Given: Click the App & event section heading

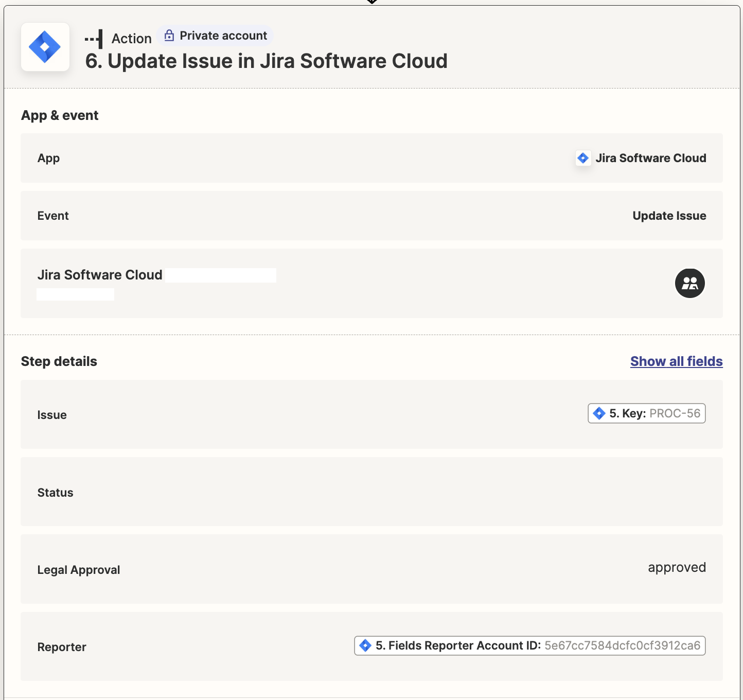Looking at the screenshot, I should pyautogui.click(x=60, y=115).
